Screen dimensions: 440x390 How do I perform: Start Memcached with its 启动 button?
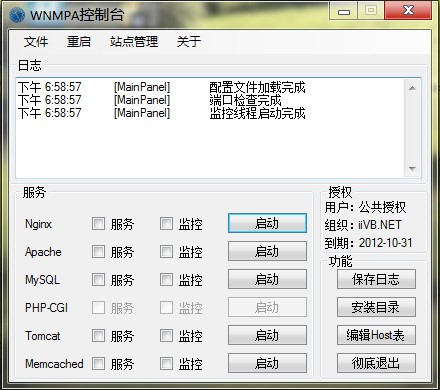tap(267, 363)
